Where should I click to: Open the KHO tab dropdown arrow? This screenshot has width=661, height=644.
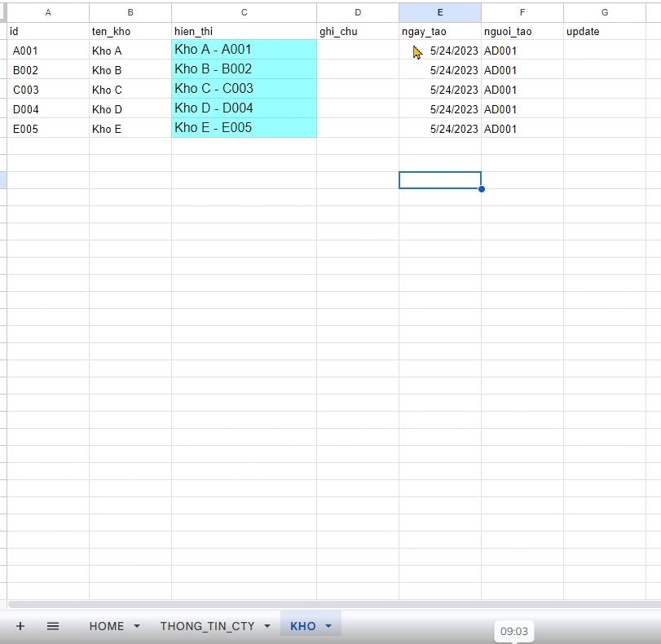pos(328,626)
